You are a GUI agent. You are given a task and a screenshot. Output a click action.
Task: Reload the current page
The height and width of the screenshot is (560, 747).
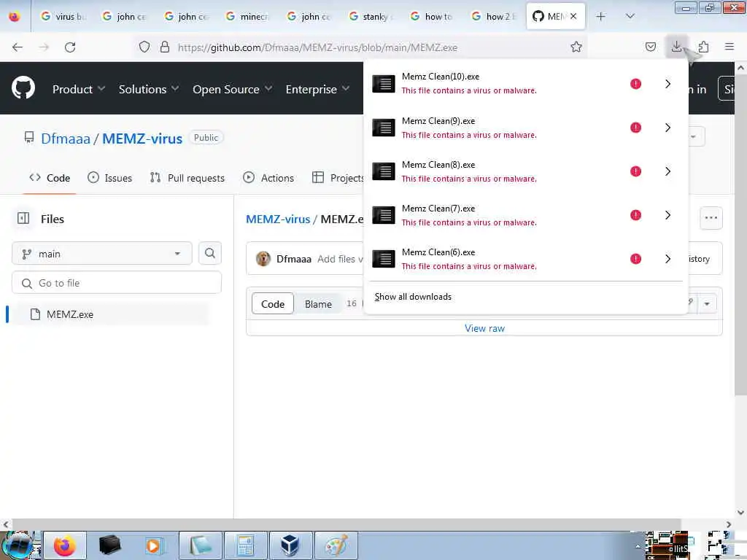(x=70, y=47)
